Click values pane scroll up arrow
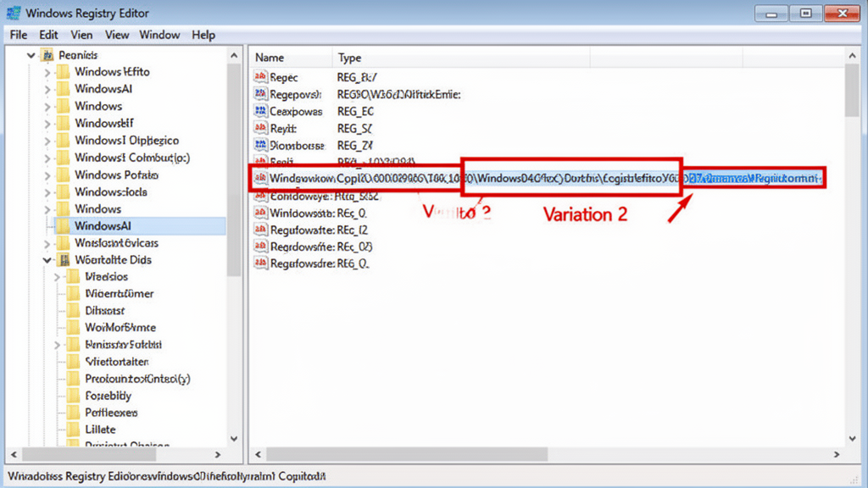868x488 pixels. tap(852, 55)
